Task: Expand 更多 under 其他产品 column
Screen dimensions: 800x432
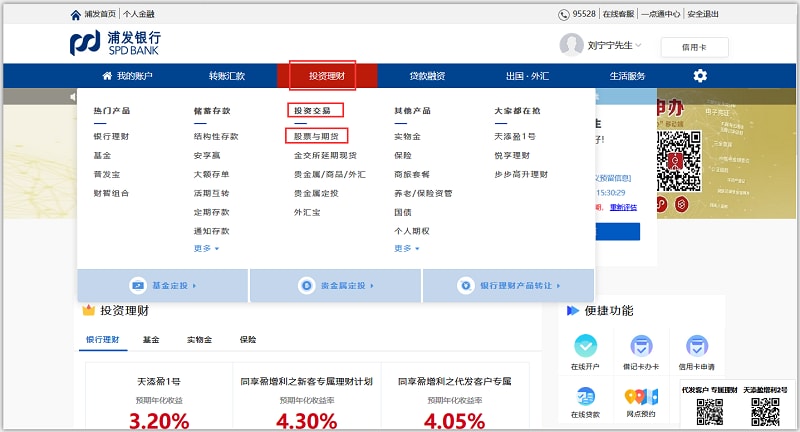Action: coord(406,248)
